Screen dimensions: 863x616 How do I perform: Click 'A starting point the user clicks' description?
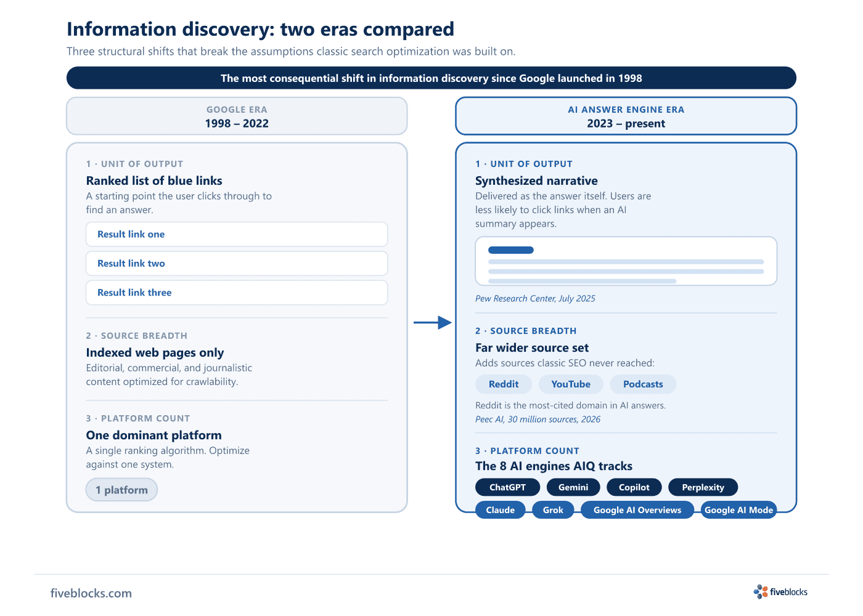tap(179, 203)
